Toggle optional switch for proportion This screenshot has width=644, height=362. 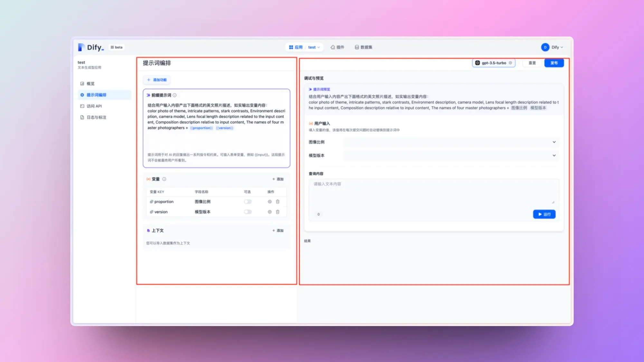click(248, 202)
